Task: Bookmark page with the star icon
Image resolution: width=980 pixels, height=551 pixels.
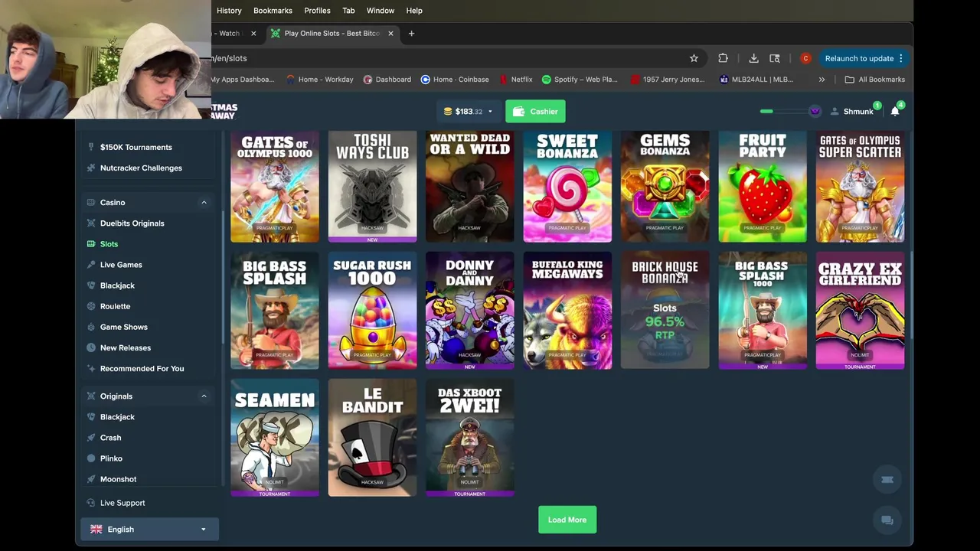Action: point(694,58)
